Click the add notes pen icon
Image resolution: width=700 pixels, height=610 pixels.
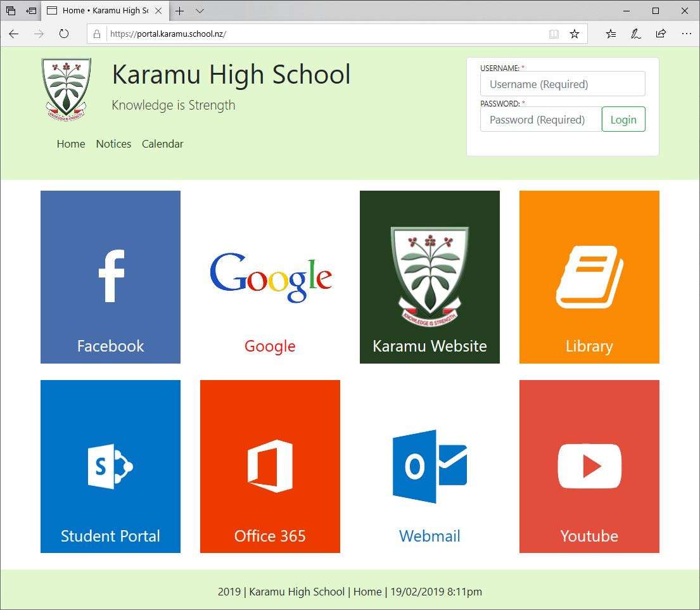pos(636,34)
